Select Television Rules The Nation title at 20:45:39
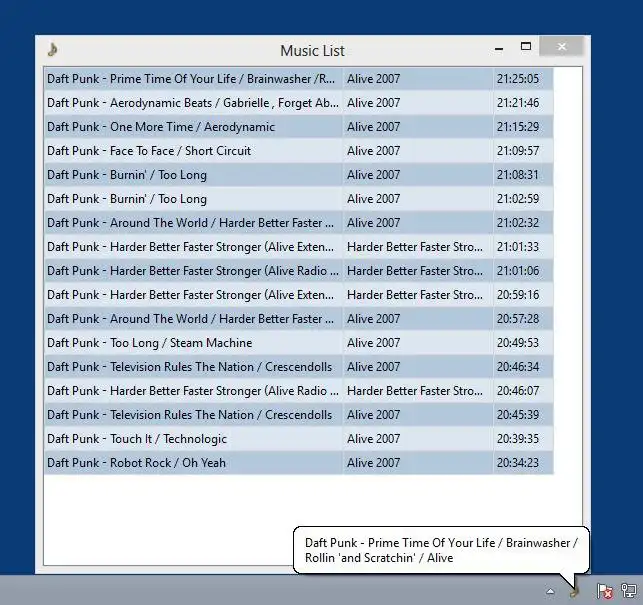 tap(189, 415)
